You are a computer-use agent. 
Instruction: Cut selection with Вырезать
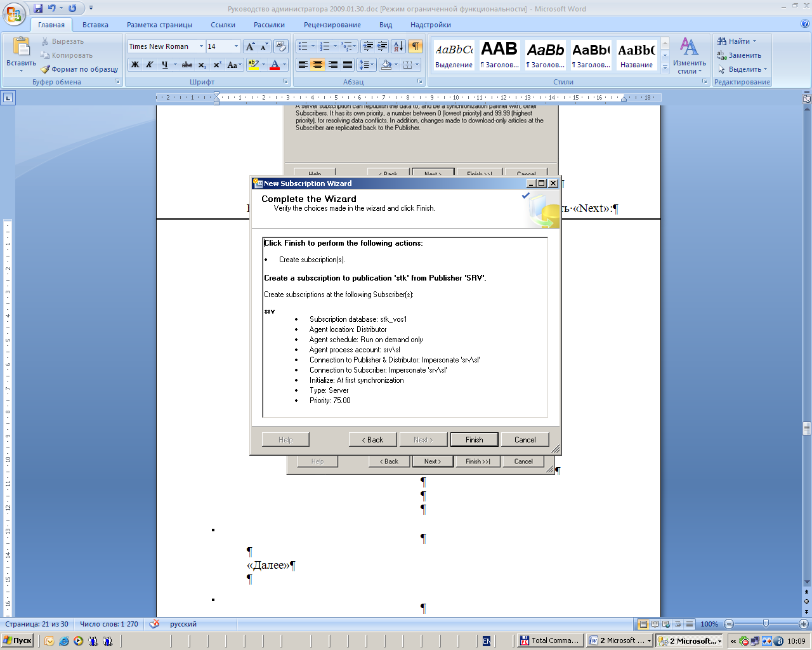(x=62, y=41)
